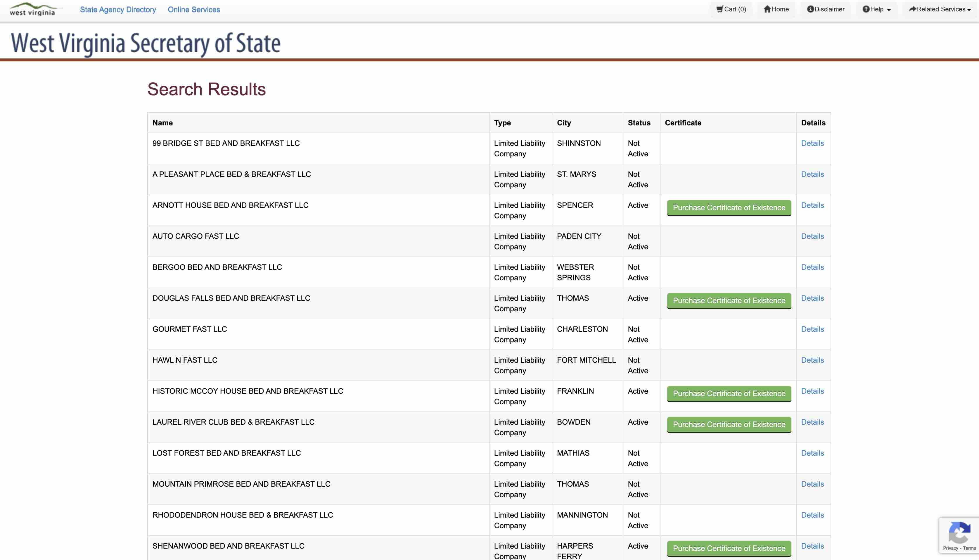Open the Disclaimer page
This screenshot has width=979, height=560.
point(826,9)
